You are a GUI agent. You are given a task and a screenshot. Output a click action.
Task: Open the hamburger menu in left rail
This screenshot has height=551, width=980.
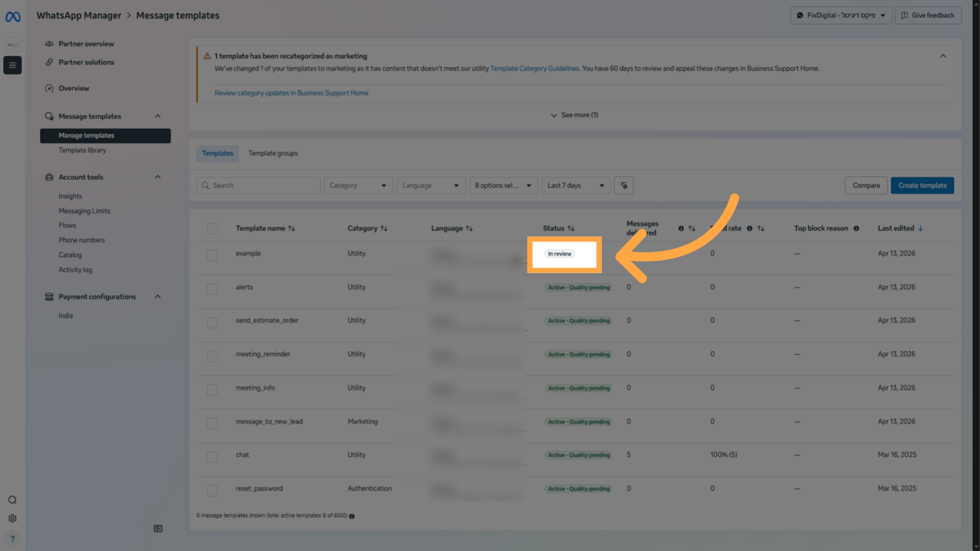[12, 65]
